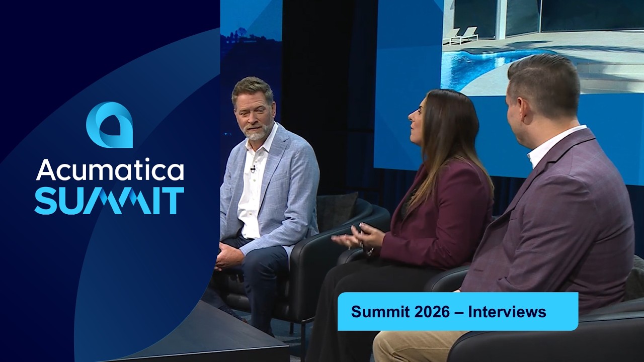Click the pool image on the backdrop screen
Image resolution: width=644 pixels, height=362 pixels.
(x=542, y=48)
